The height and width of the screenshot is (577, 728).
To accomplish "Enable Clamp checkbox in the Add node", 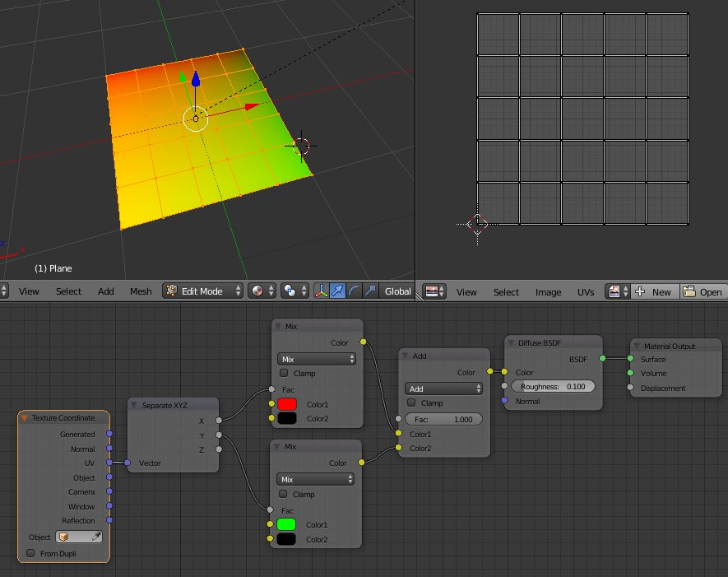I will pyautogui.click(x=411, y=403).
